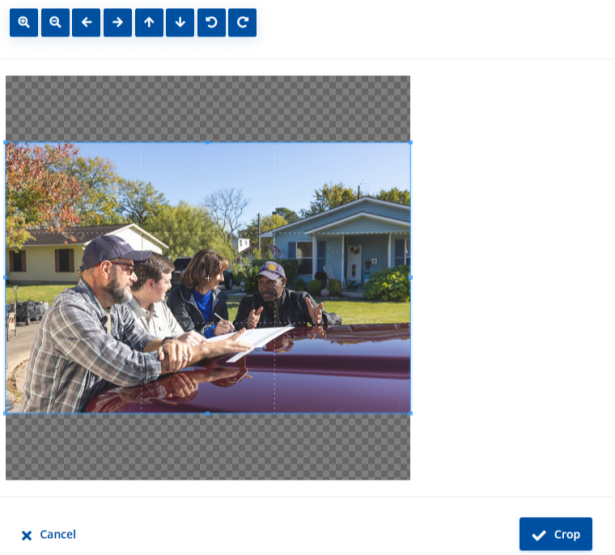The height and width of the screenshot is (555, 615).
Task: Click the bottom-right crop box corner handle
Action: click(410, 413)
